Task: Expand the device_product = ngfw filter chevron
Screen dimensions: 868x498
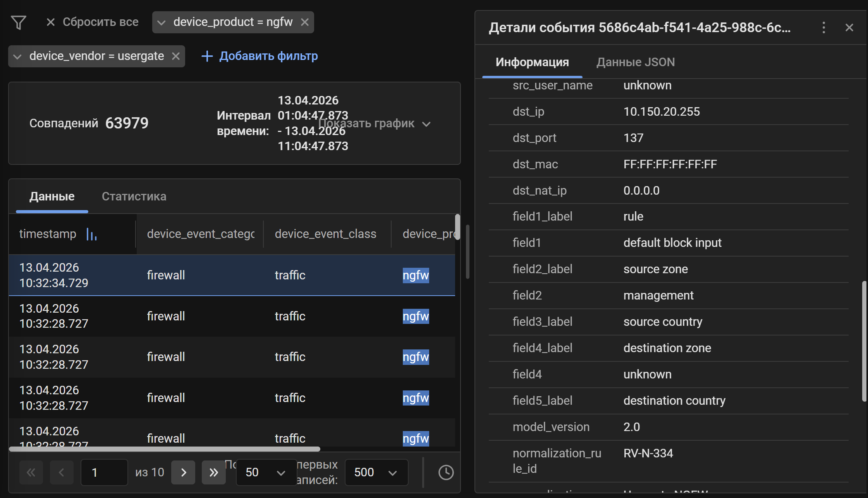Action: [162, 22]
